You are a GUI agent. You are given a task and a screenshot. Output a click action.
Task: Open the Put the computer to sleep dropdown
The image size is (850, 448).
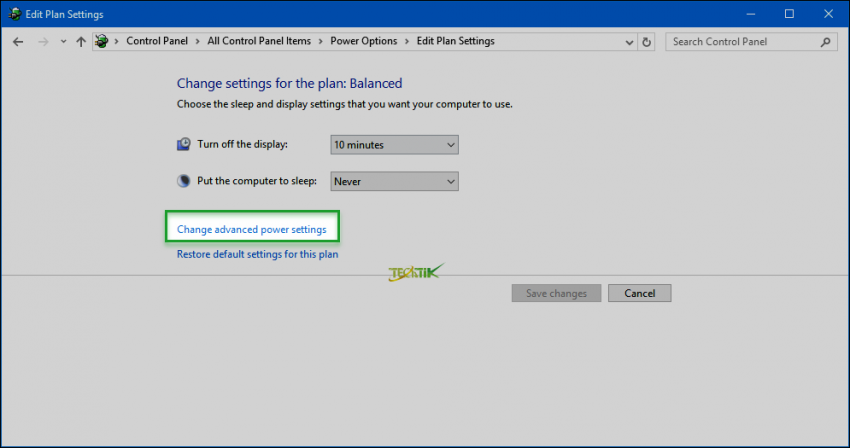tap(394, 181)
